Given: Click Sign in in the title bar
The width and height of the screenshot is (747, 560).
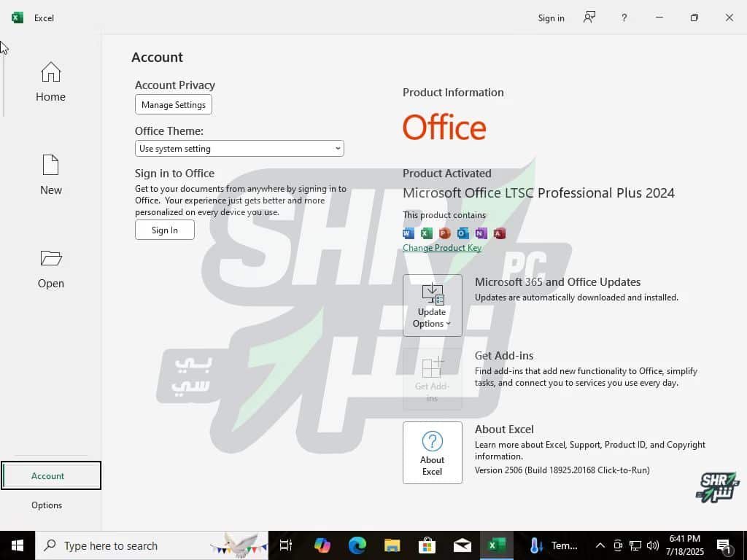Looking at the screenshot, I should pos(551,18).
